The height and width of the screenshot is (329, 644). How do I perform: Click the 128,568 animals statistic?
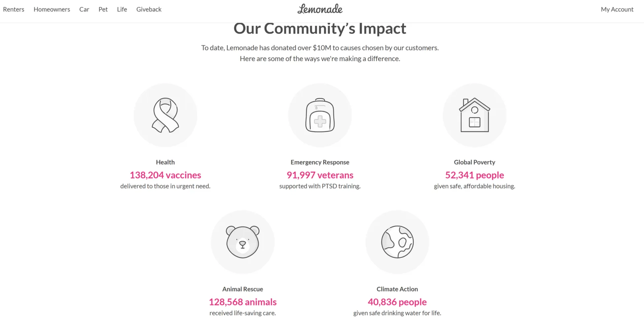(x=243, y=302)
